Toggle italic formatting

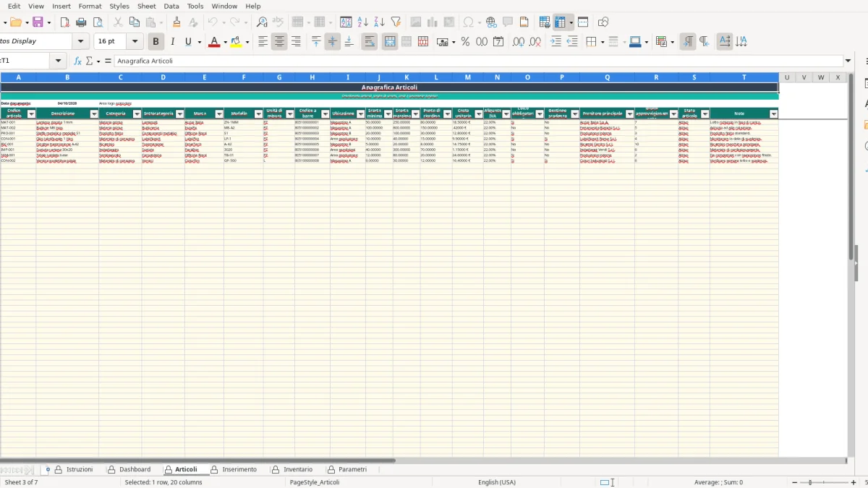[172, 42]
